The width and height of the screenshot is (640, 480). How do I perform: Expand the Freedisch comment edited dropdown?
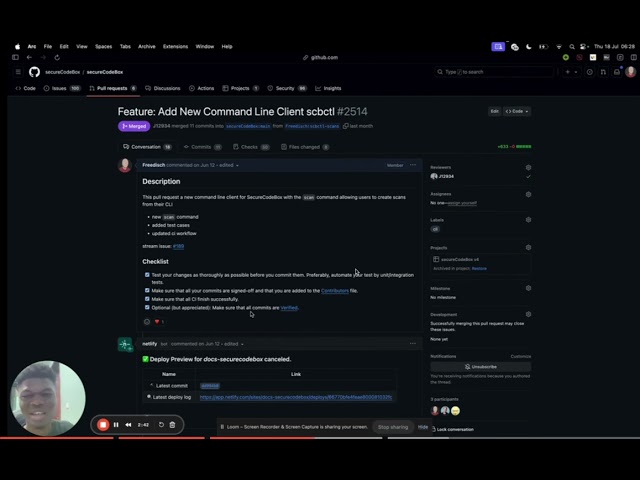pos(237,165)
